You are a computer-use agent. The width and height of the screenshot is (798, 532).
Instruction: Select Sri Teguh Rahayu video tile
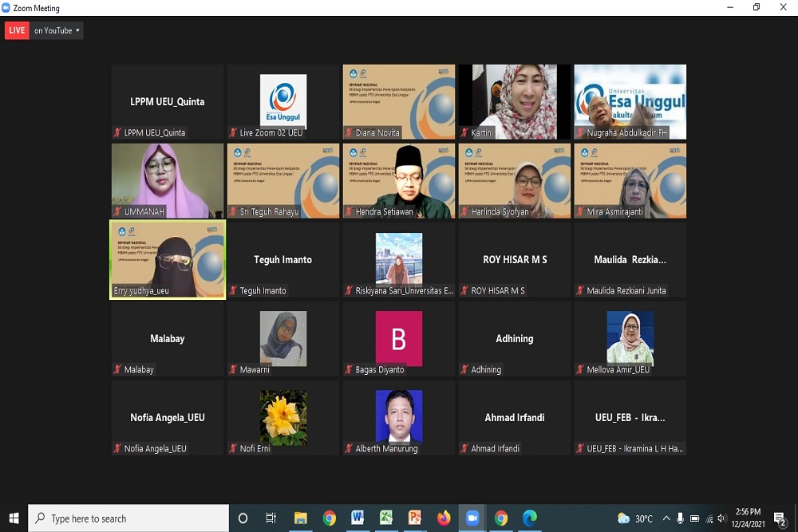click(283, 180)
